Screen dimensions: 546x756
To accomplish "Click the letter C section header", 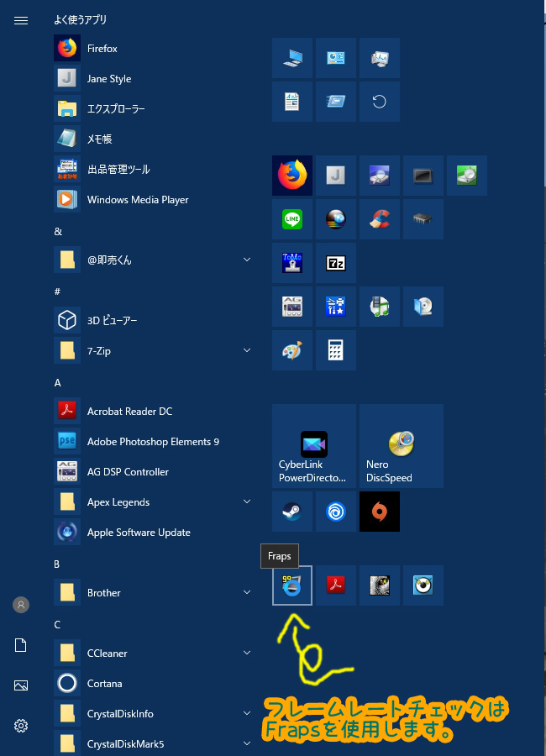I will [57, 625].
